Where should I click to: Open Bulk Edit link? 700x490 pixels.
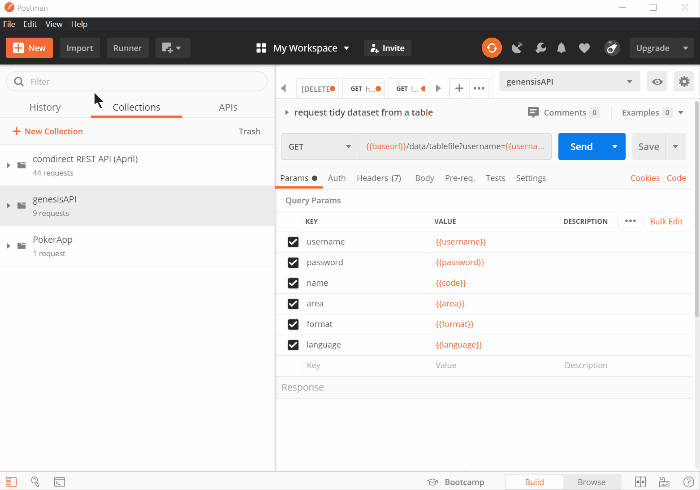[x=666, y=221]
